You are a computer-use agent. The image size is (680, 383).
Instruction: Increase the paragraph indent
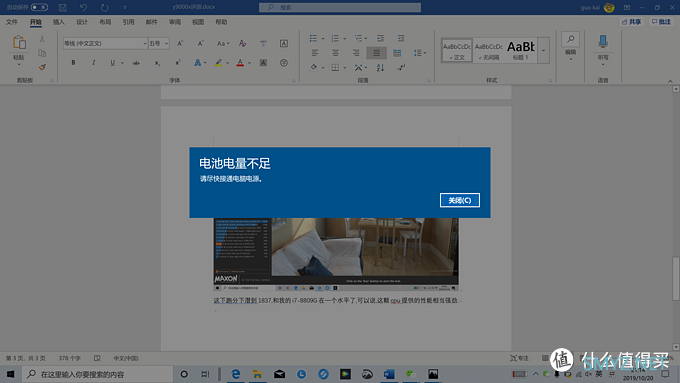click(x=401, y=39)
